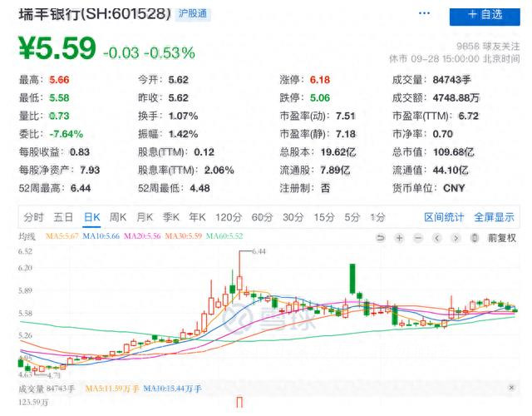Click the MA5:5.67 moving average label
The width and height of the screenshot is (532, 416).
coord(62,236)
